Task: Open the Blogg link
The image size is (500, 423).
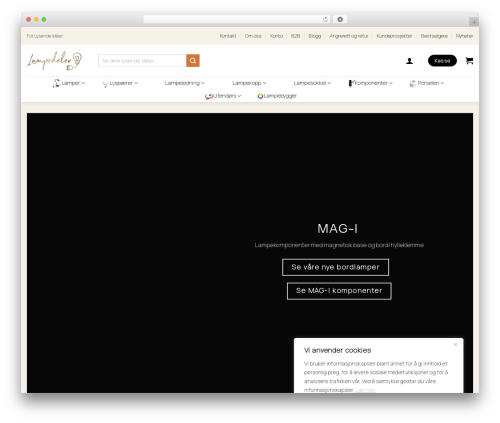Action: click(315, 36)
